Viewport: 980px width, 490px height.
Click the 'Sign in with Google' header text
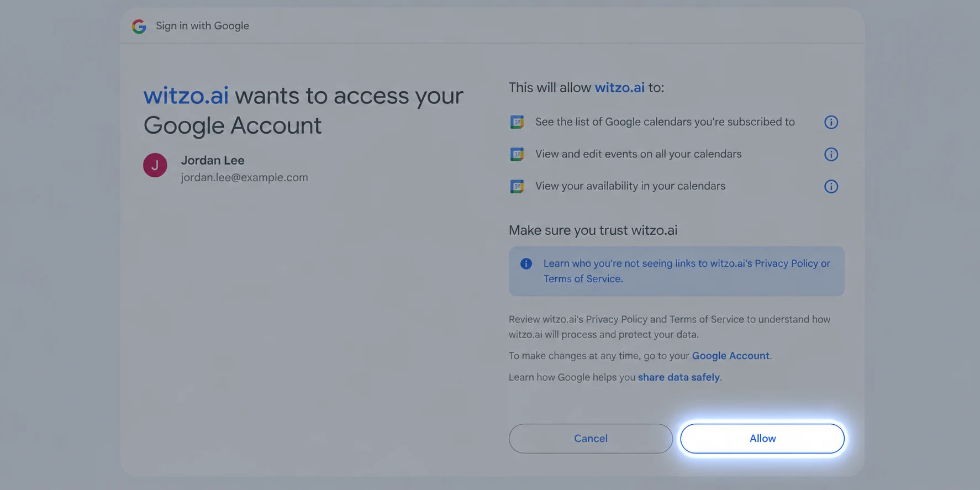pos(202,26)
